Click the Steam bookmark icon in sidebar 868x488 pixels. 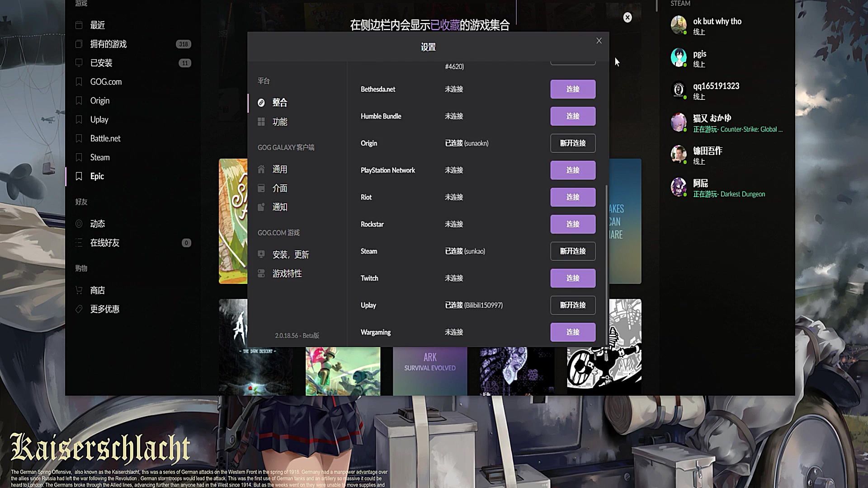pos(79,157)
